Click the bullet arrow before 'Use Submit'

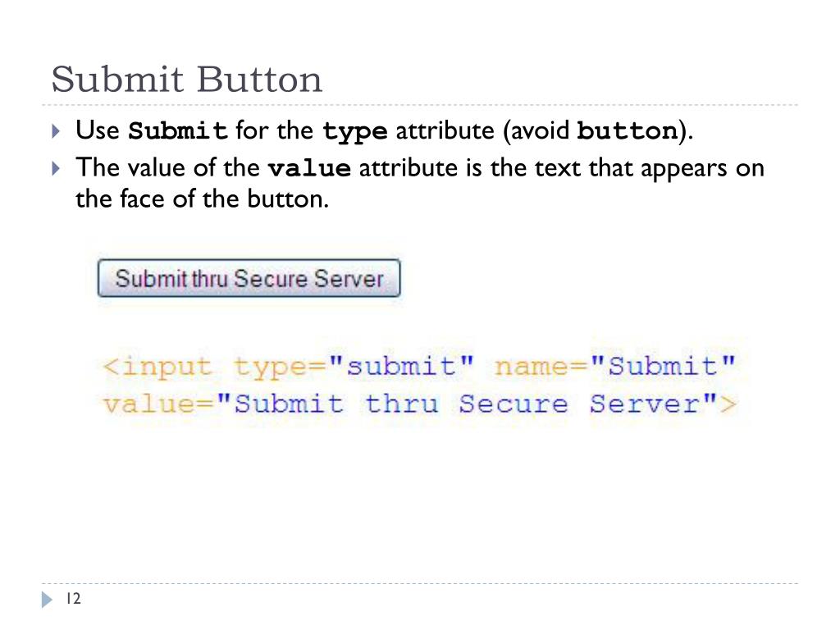pos(56,131)
